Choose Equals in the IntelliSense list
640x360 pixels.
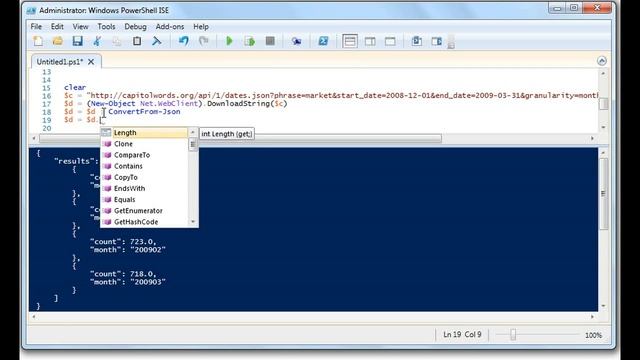[144, 200]
